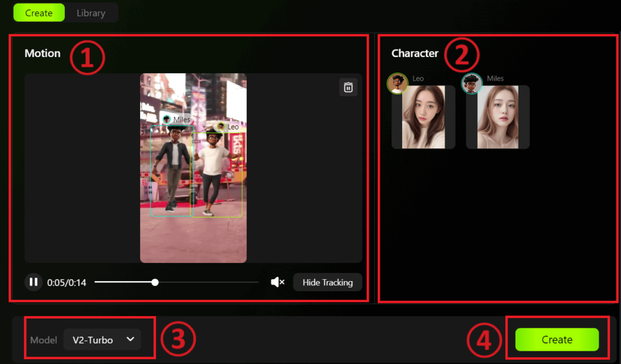Viewport: 621px width, 364px height.
Task: Select Miles' character face image
Action: [x=498, y=117]
